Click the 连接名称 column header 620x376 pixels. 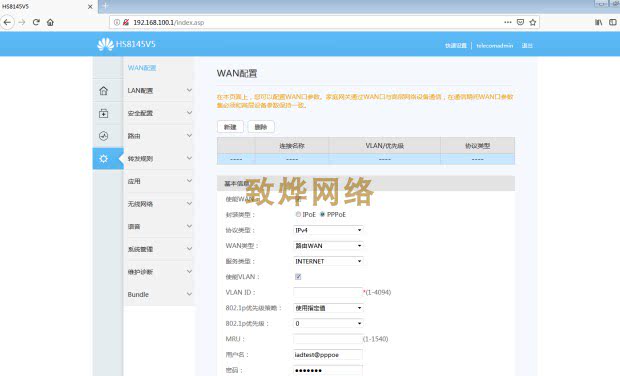tap(292, 146)
